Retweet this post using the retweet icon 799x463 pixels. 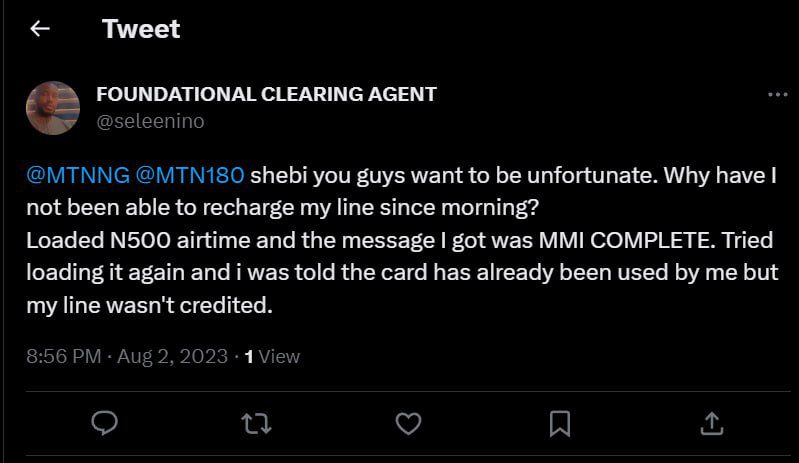[257, 423]
